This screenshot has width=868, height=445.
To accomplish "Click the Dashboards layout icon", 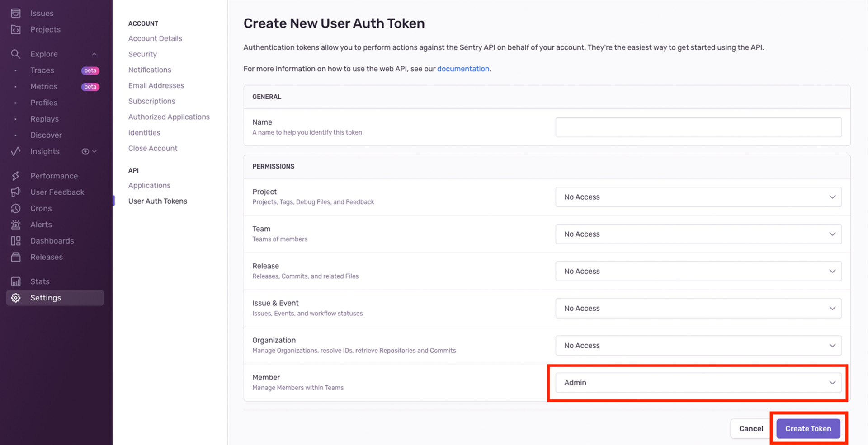I will [16, 241].
